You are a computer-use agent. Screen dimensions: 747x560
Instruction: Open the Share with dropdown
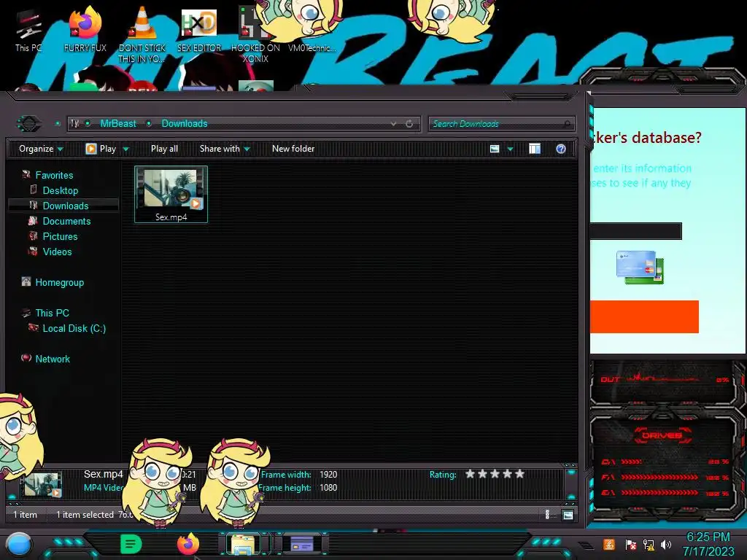tap(225, 149)
